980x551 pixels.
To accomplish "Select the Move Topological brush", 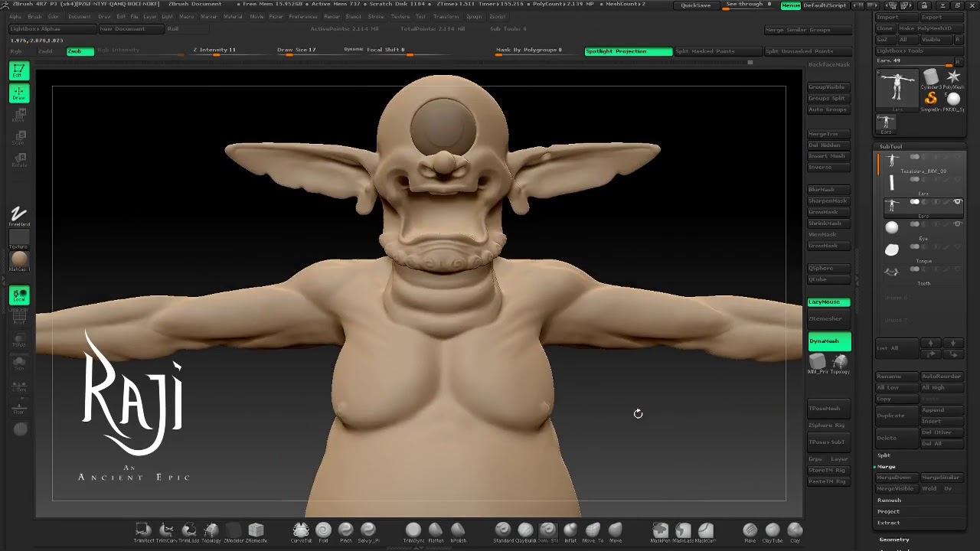I will click(x=593, y=530).
